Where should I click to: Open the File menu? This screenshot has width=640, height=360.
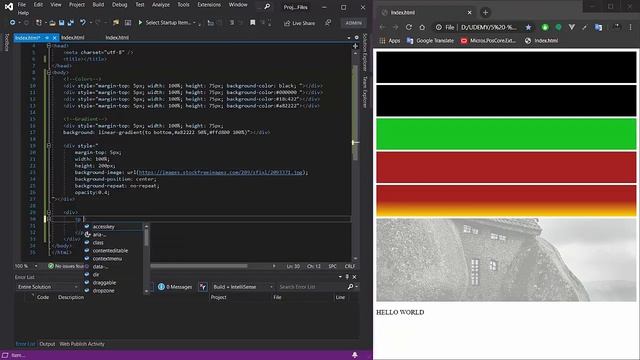(22, 4)
